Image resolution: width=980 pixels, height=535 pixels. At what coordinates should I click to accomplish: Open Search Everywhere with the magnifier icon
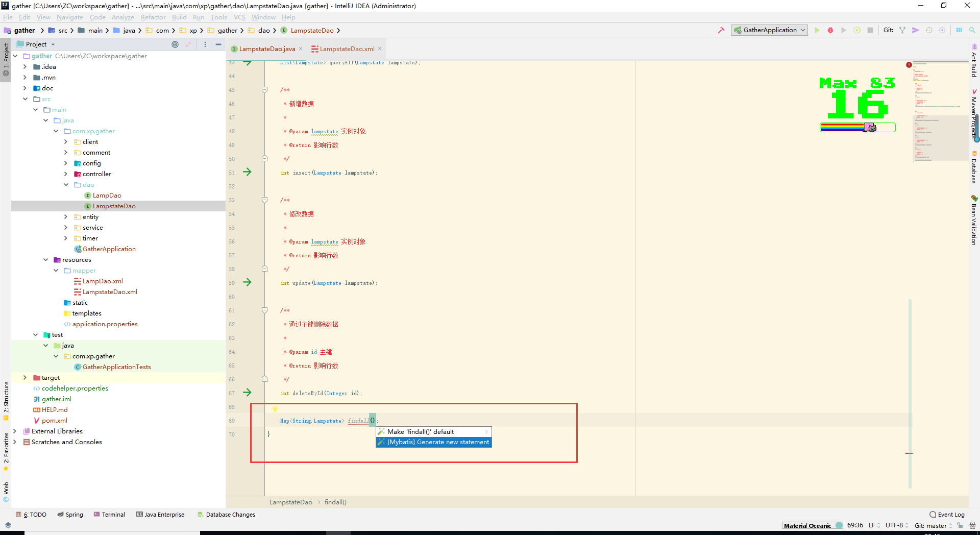point(972,30)
